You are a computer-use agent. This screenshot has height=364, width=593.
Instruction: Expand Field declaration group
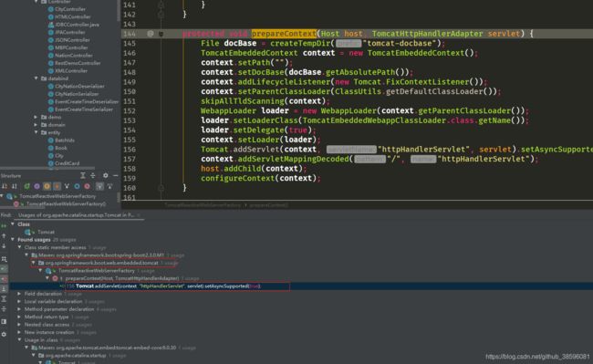coord(20,294)
